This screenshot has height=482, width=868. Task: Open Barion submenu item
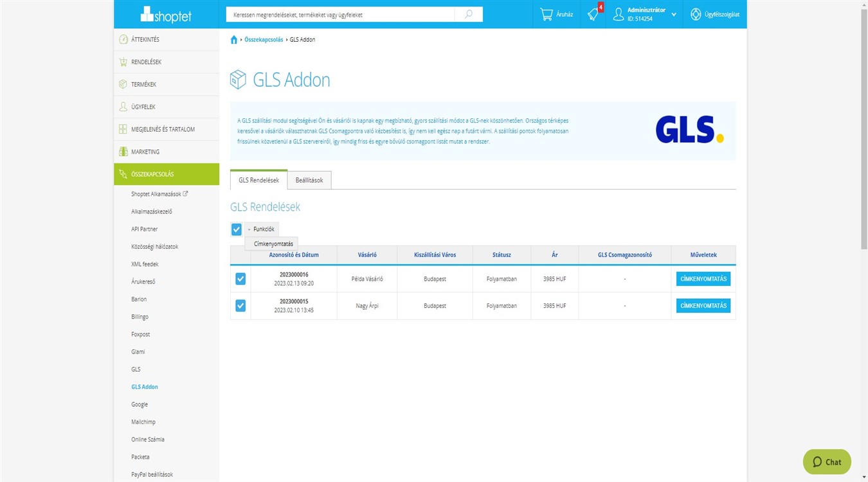(139, 299)
